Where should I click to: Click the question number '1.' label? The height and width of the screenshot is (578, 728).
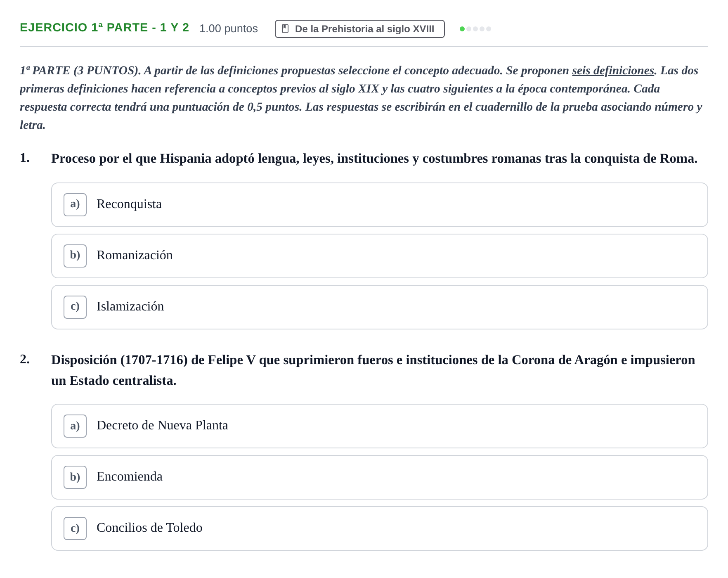pos(25,158)
